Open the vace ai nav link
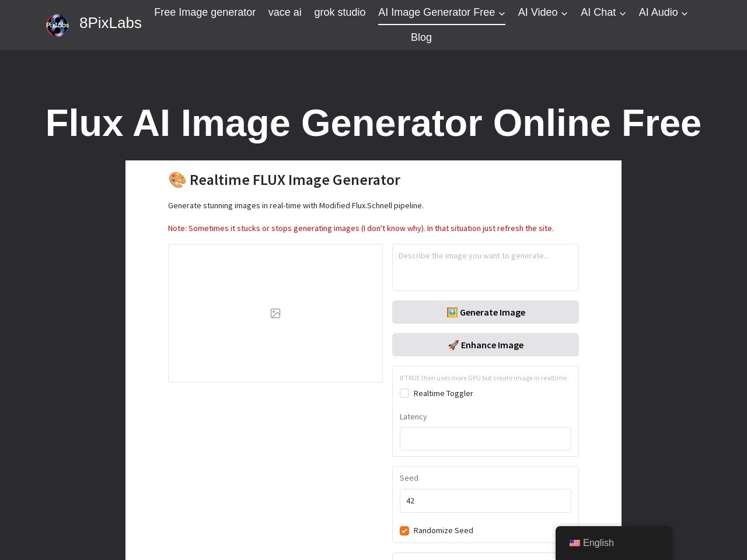This screenshot has height=560, width=747. [x=285, y=12]
